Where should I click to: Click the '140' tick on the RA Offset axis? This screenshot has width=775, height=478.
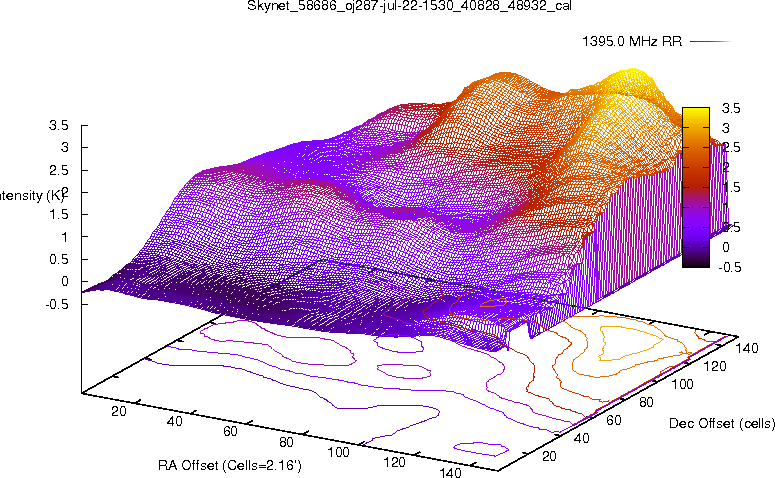coord(450,472)
